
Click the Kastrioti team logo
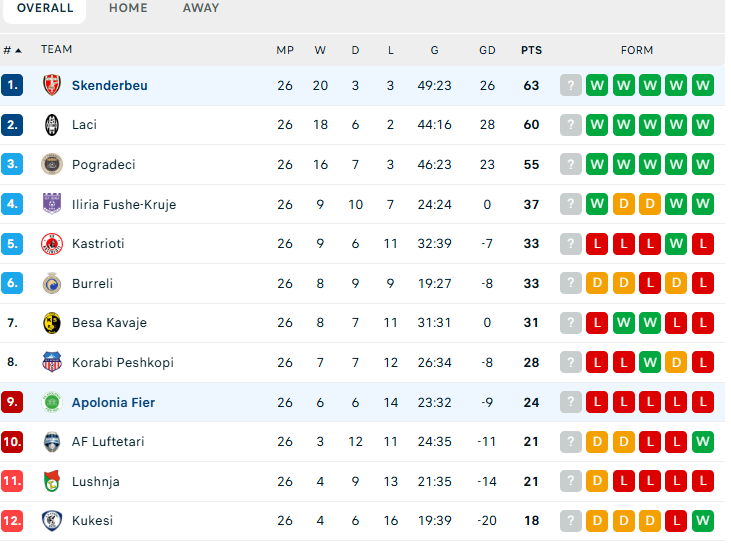click(x=52, y=244)
